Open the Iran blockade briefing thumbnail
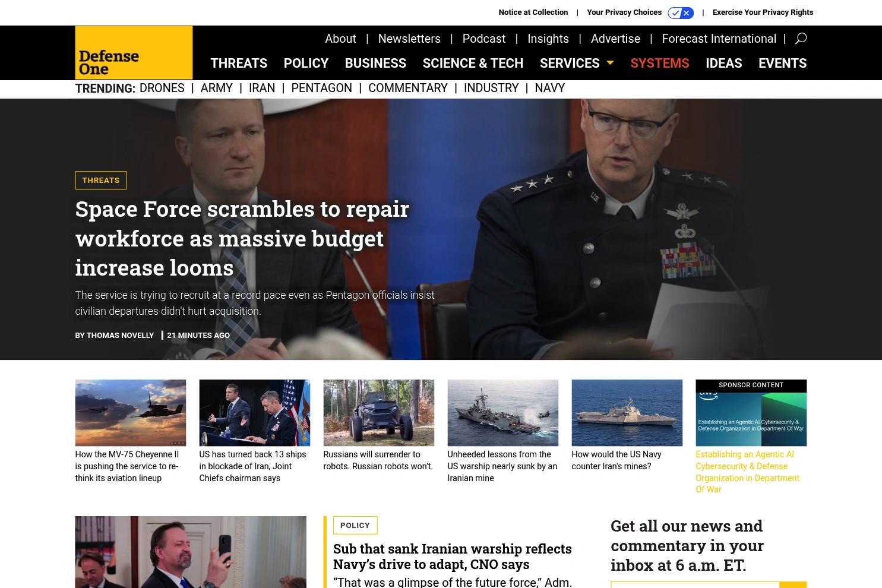882x588 pixels. [254, 413]
